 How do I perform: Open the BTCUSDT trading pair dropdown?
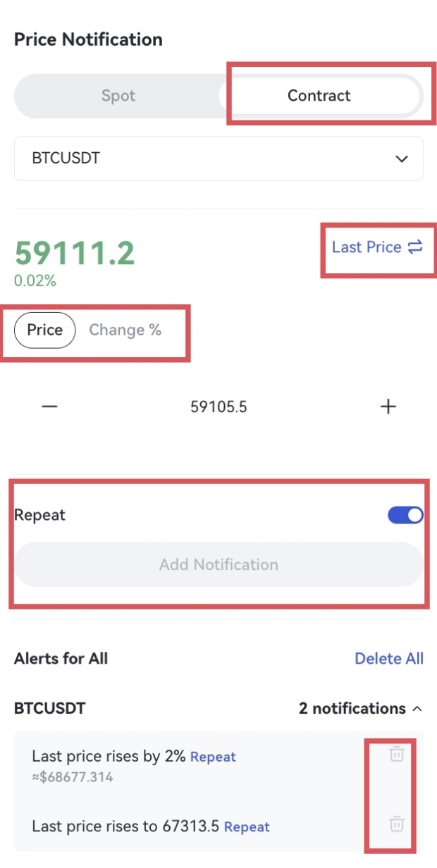(218, 159)
